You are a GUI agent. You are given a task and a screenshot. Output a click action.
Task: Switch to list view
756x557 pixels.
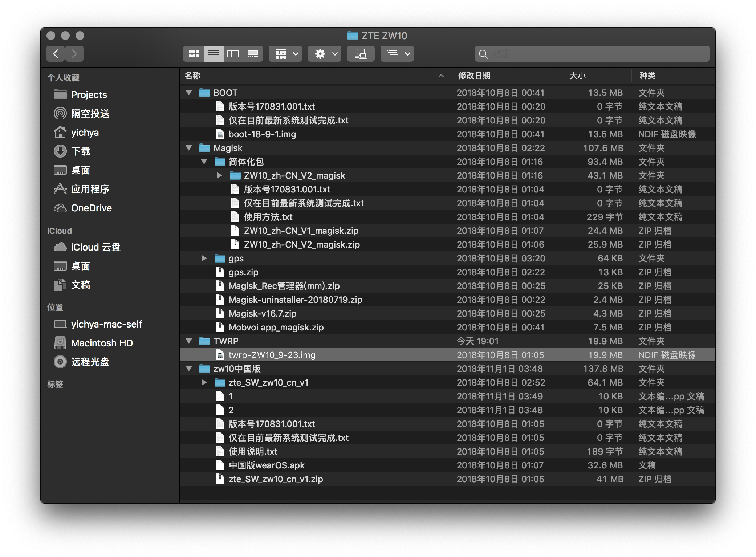tap(214, 54)
